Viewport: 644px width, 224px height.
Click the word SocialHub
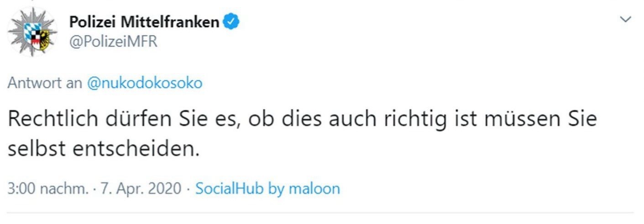coord(229,188)
